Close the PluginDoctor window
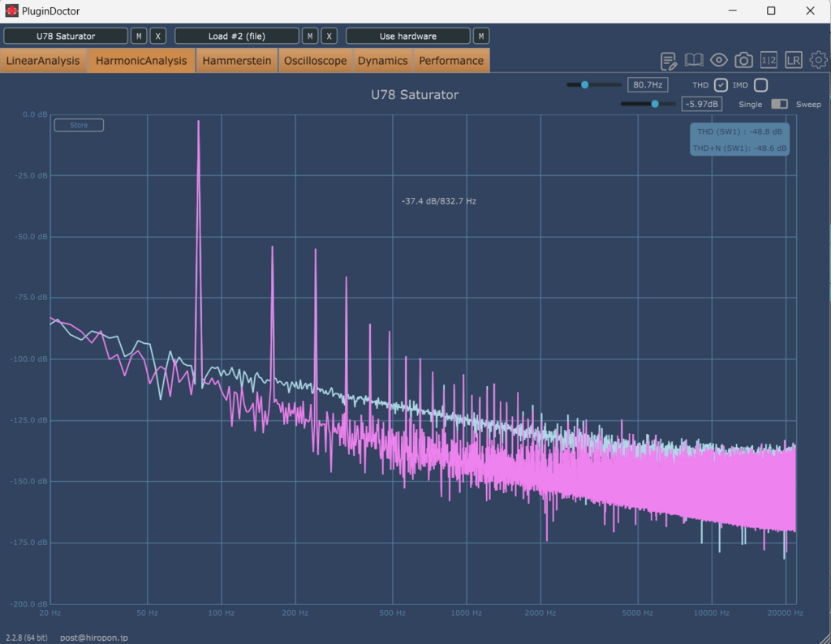 pyautogui.click(x=811, y=11)
